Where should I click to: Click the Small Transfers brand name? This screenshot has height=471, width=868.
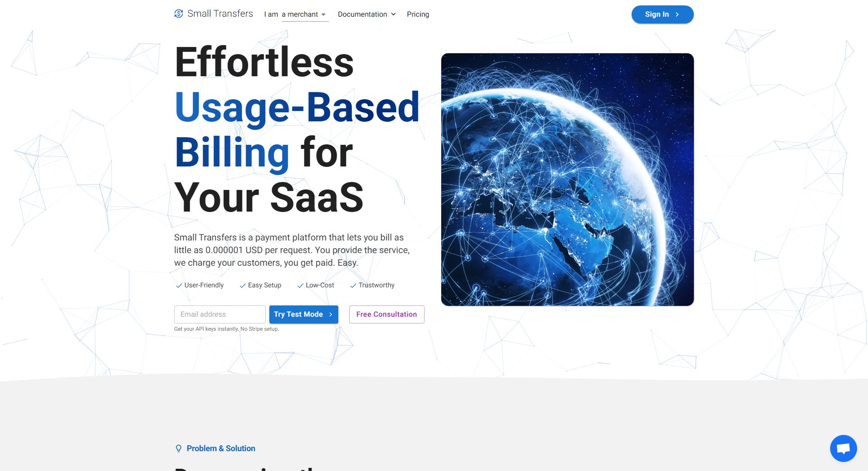(x=220, y=14)
